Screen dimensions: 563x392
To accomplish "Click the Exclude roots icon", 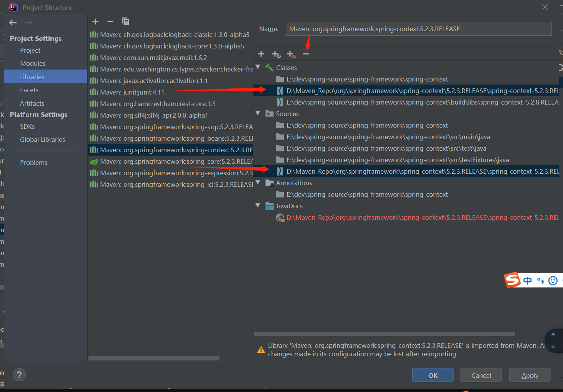I will click(291, 55).
